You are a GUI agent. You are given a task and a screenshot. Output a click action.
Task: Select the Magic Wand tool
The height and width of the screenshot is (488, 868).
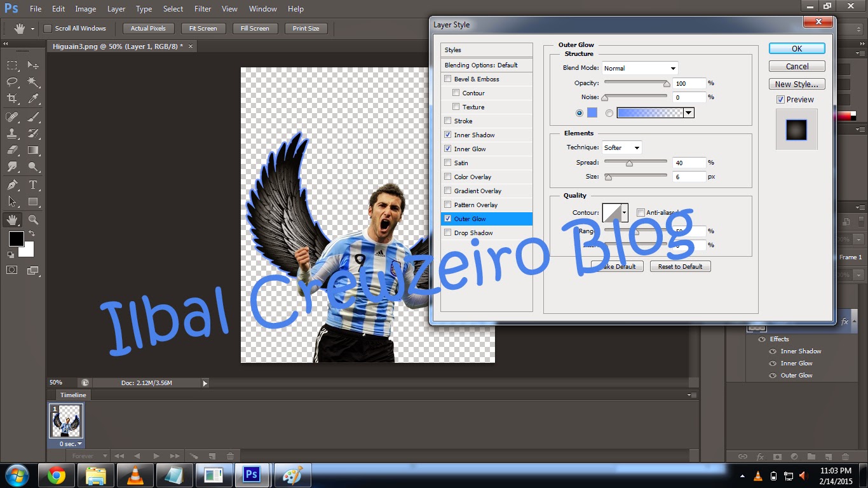(33, 82)
